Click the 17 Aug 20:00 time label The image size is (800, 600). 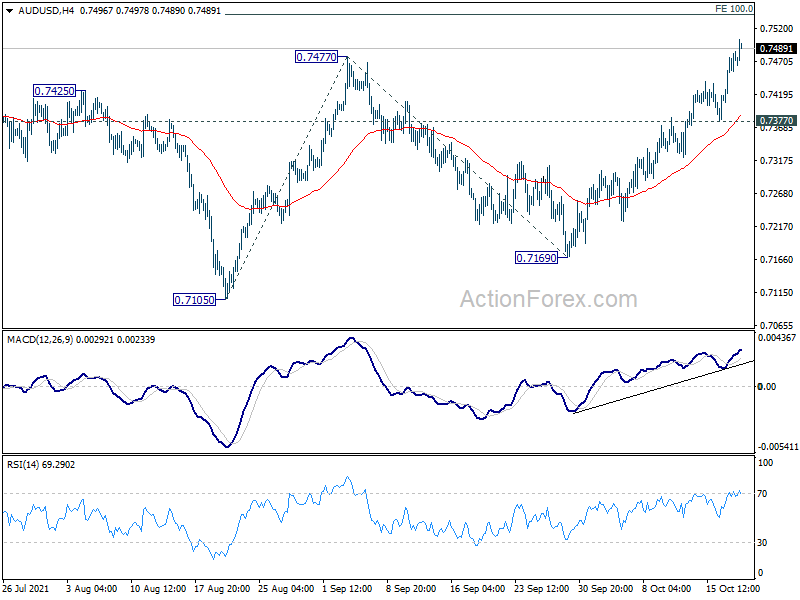click(222, 588)
